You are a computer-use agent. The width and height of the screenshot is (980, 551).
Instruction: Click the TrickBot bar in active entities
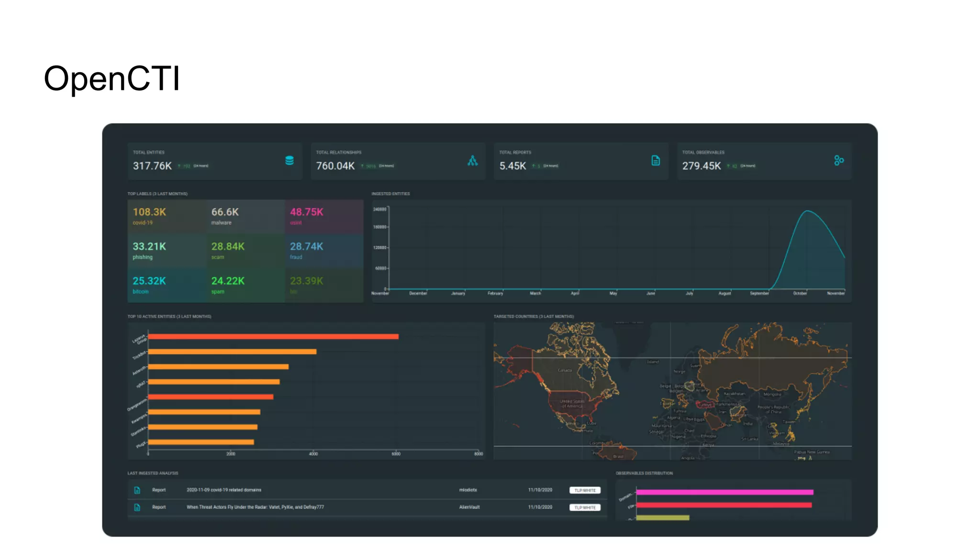tap(232, 352)
